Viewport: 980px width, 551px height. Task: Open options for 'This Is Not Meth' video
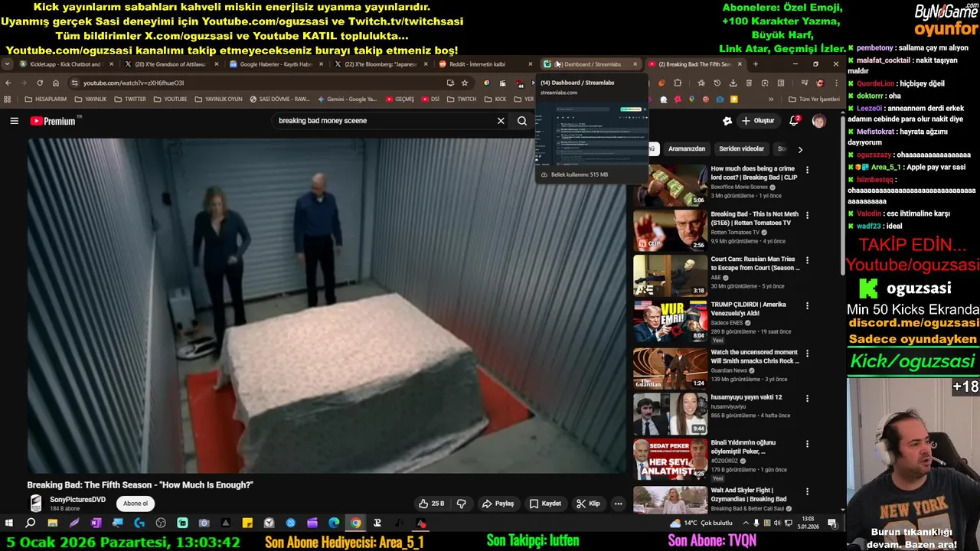pos(807,216)
